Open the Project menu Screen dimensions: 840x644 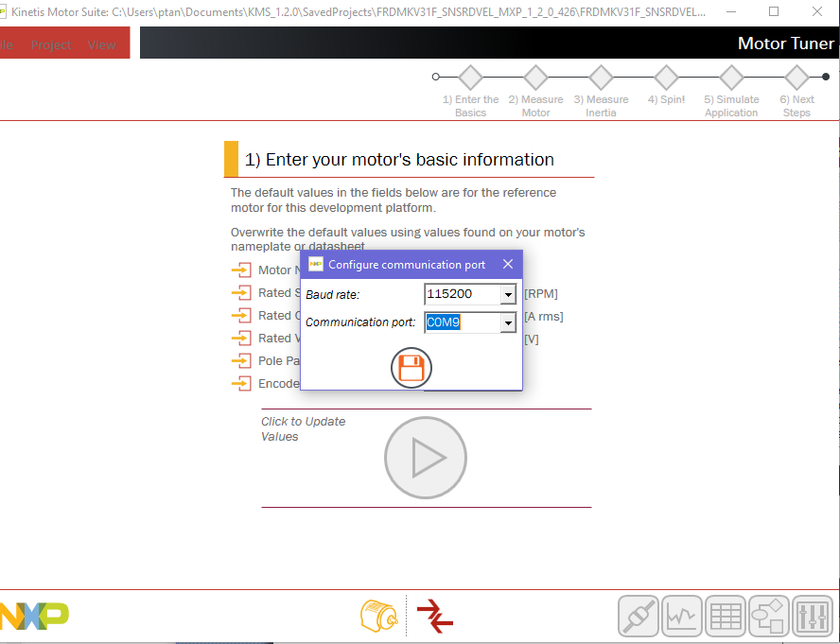(x=51, y=45)
